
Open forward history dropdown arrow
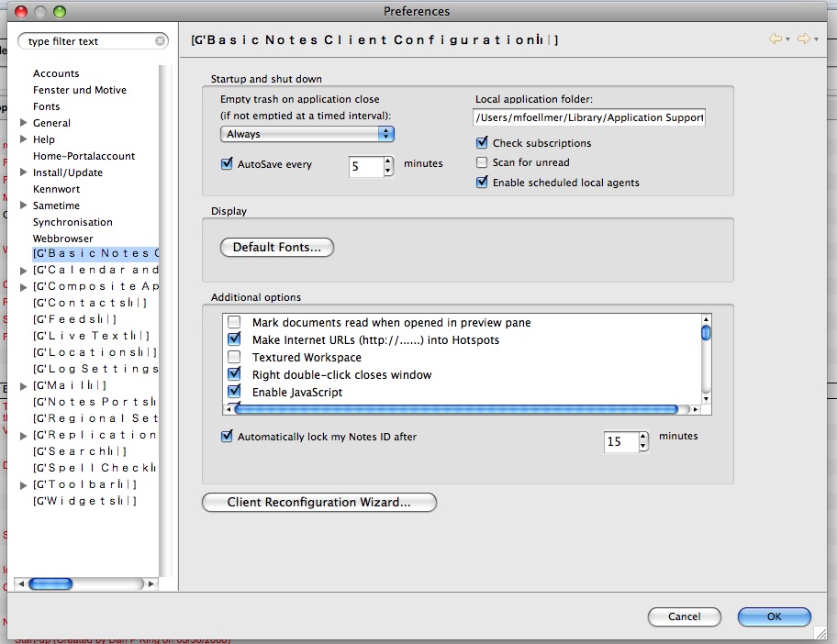click(x=816, y=39)
